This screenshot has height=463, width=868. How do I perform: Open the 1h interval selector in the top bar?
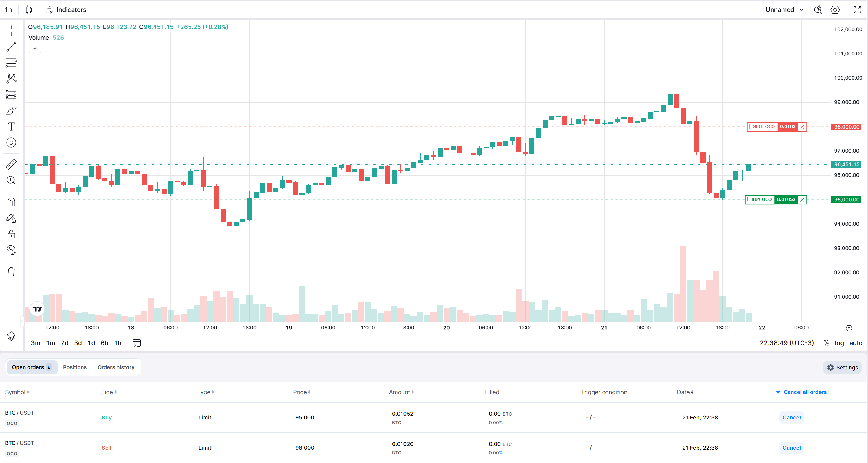point(8,10)
